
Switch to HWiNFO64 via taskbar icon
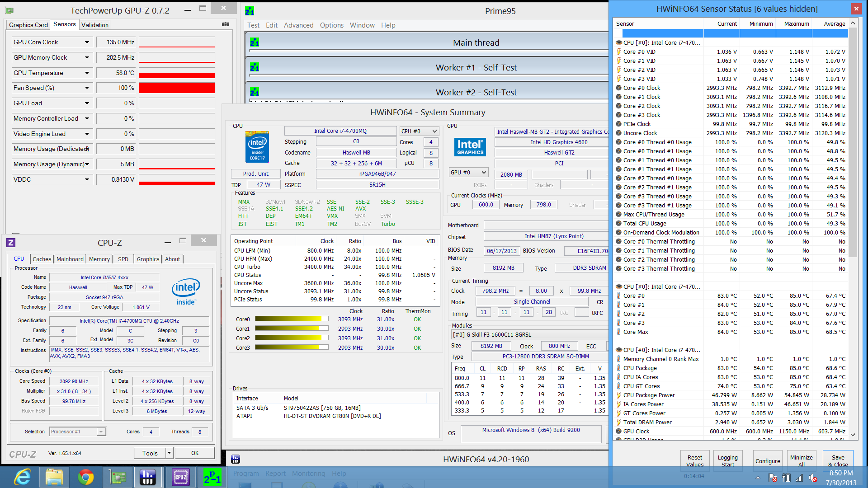point(148,477)
